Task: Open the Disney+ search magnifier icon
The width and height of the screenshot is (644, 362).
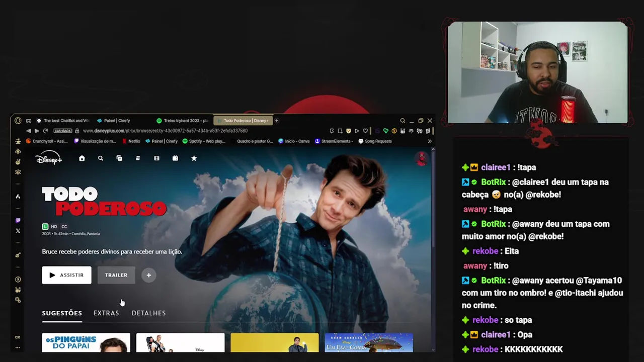Action: click(x=101, y=158)
